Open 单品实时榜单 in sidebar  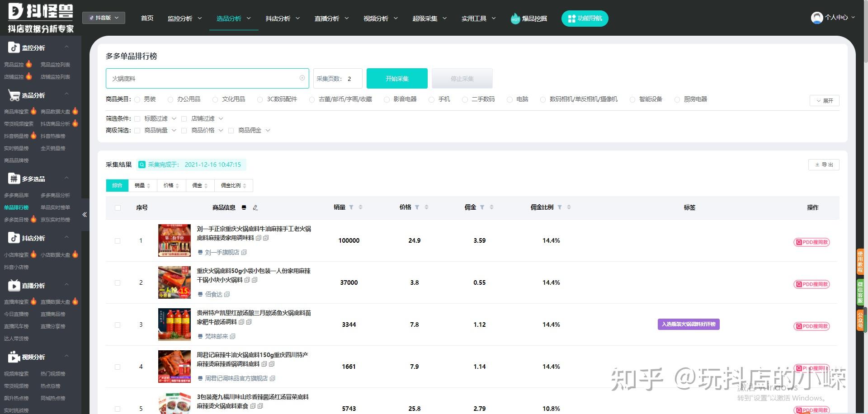[55, 207]
